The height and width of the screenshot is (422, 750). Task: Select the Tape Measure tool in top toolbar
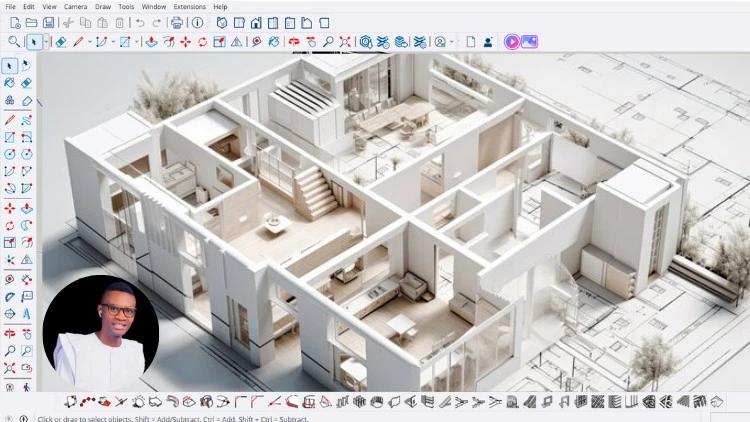pyautogui.click(x=257, y=42)
